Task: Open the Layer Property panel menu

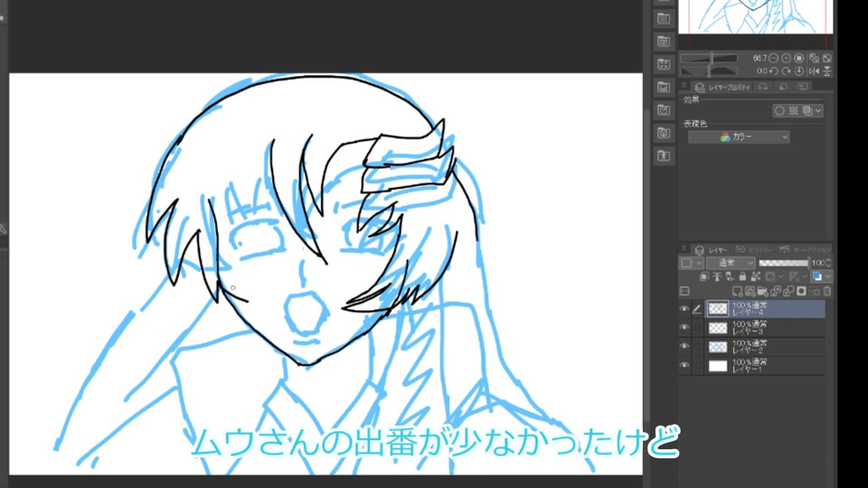Action: point(684,86)
